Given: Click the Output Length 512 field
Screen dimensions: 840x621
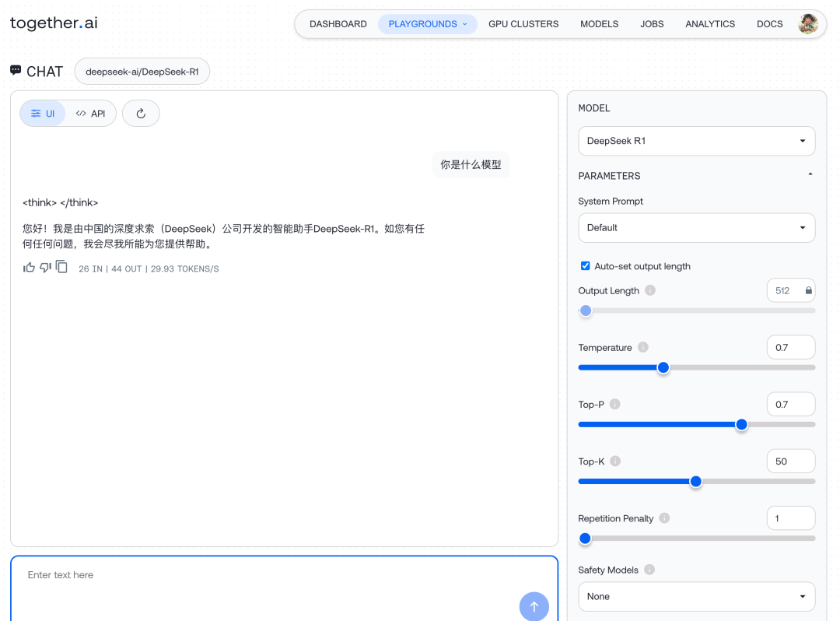Looking at the screenshot, I should click(791, 290).
